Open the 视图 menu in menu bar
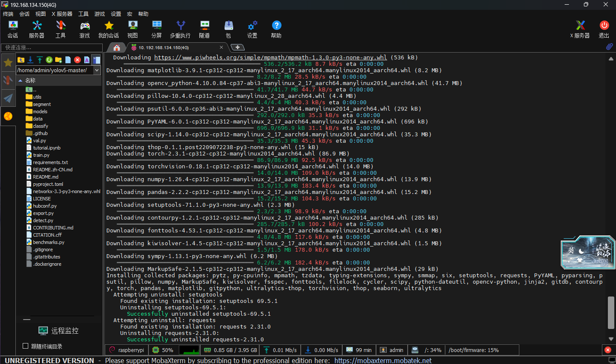This screenshot has width=616, height=364. [41, 14]
